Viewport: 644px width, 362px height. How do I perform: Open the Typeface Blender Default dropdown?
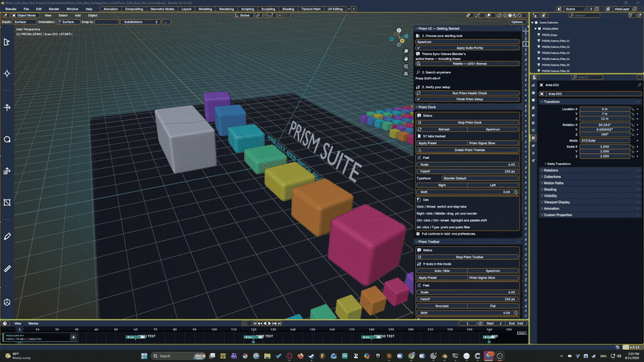coord(480,179)
